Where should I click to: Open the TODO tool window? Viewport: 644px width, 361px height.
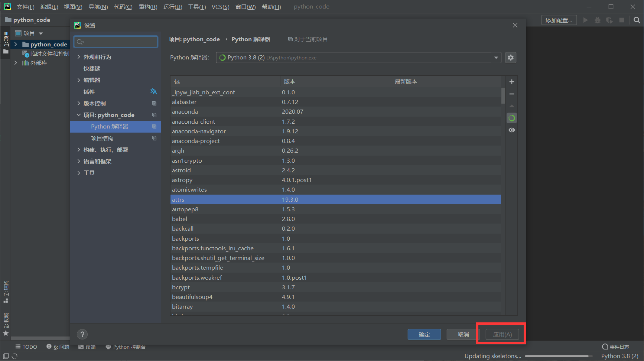point(26,347)
